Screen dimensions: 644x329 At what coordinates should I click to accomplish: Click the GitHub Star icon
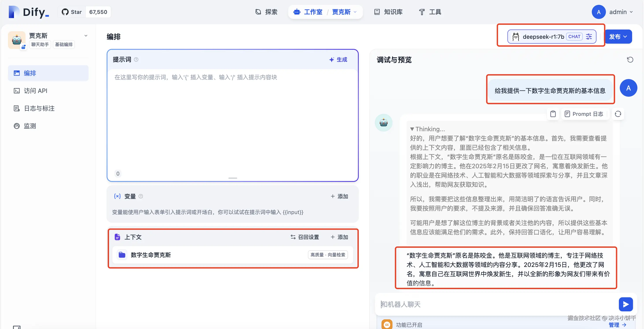65,12
